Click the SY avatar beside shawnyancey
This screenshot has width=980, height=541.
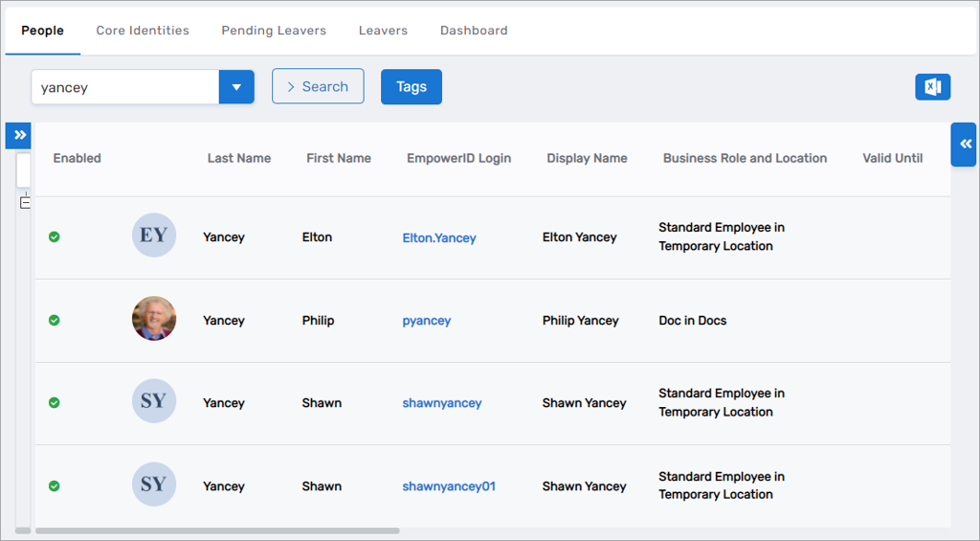pyautogui.click(x=153, y=401)
